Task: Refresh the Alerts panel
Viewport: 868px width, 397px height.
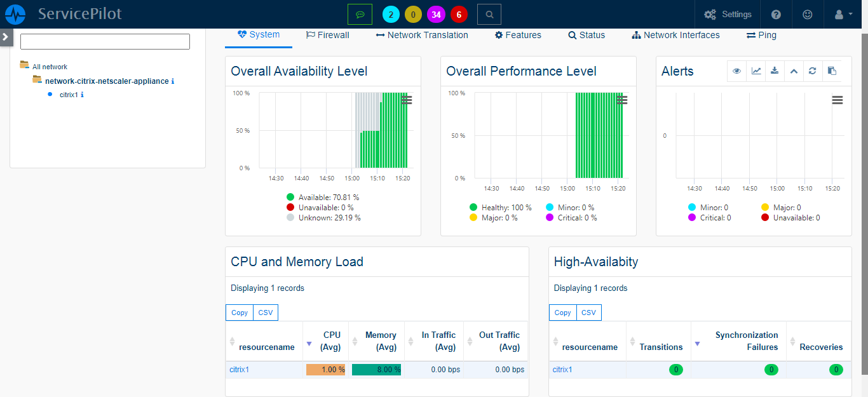Action: click(x=813, y=71)
